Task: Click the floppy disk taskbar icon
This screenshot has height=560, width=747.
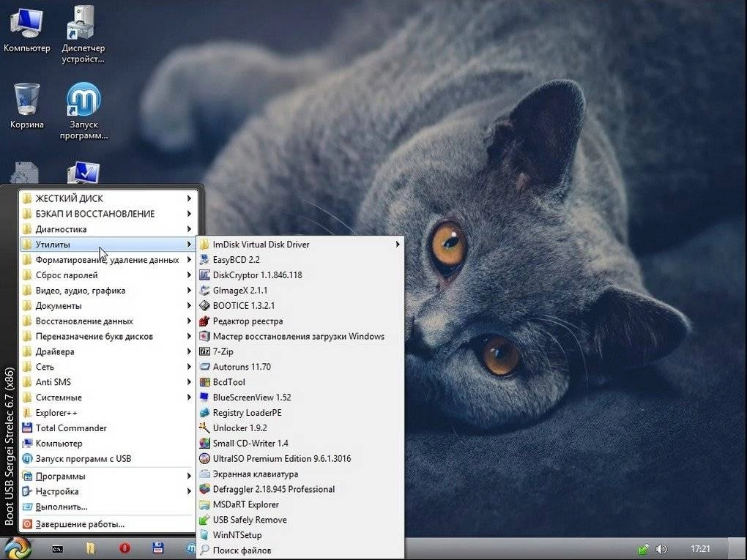Action: tap(157, 548)
